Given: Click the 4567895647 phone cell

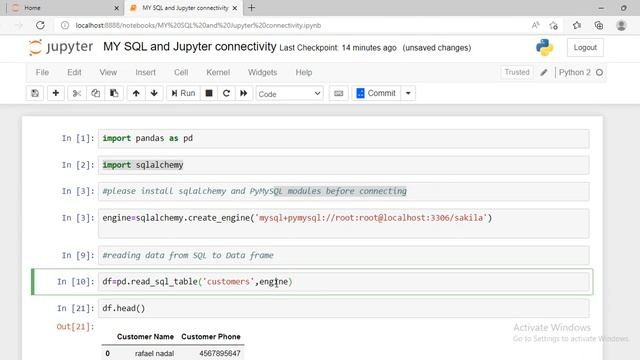Looking at the screenshot, I should (x=220, y=353).
